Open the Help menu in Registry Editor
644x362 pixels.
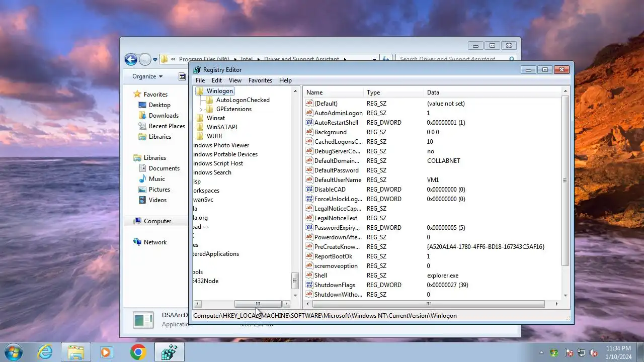coord(285,80)
